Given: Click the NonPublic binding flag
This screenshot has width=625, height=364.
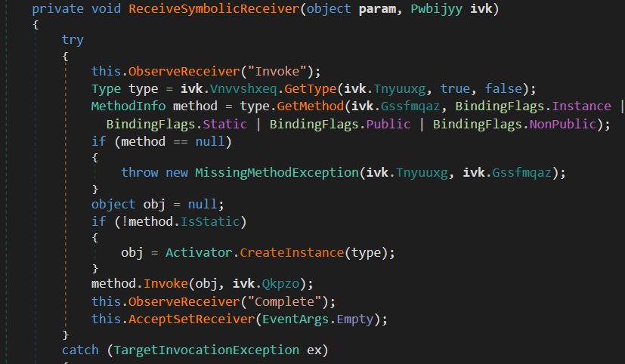Looking at the screenshot, I should [562, 125].
